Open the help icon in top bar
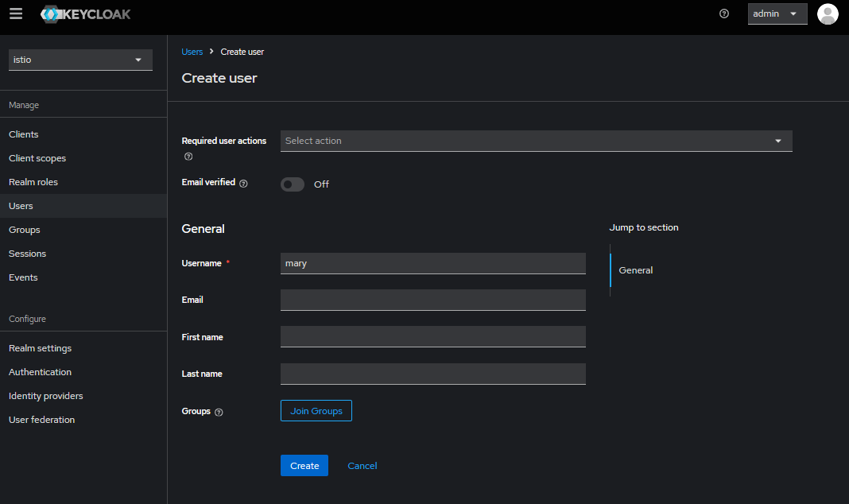This screenshot has width=849, height=504. pos(724,14)
